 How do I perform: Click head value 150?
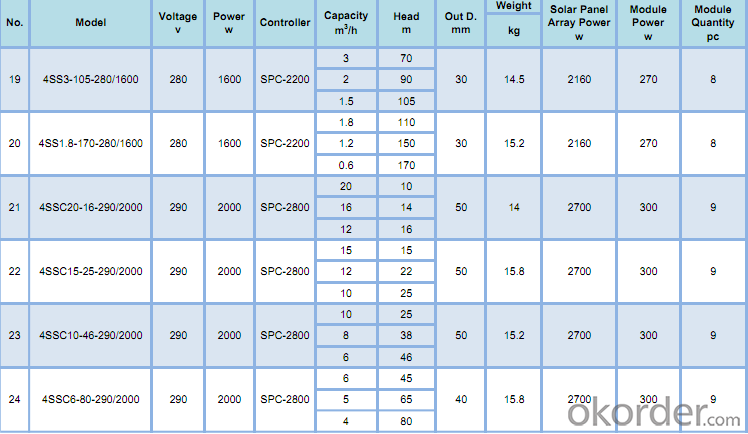click(406, 144)
